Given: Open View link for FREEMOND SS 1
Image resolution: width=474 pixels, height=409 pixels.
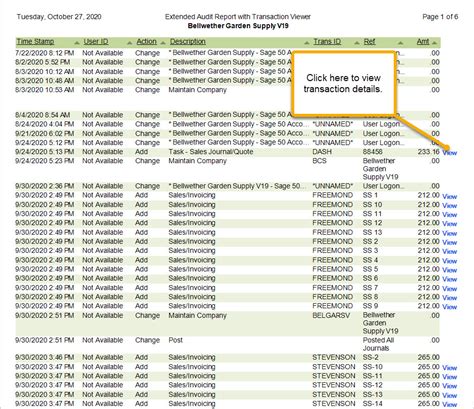Looking at the screenshot, I should pyautogui.click(x=449, y=196).
